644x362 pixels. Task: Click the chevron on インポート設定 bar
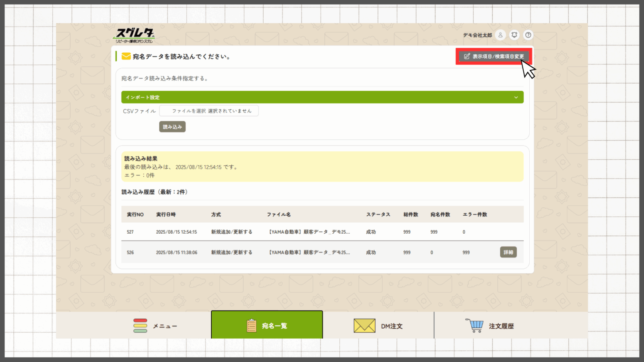click(516, 97)
